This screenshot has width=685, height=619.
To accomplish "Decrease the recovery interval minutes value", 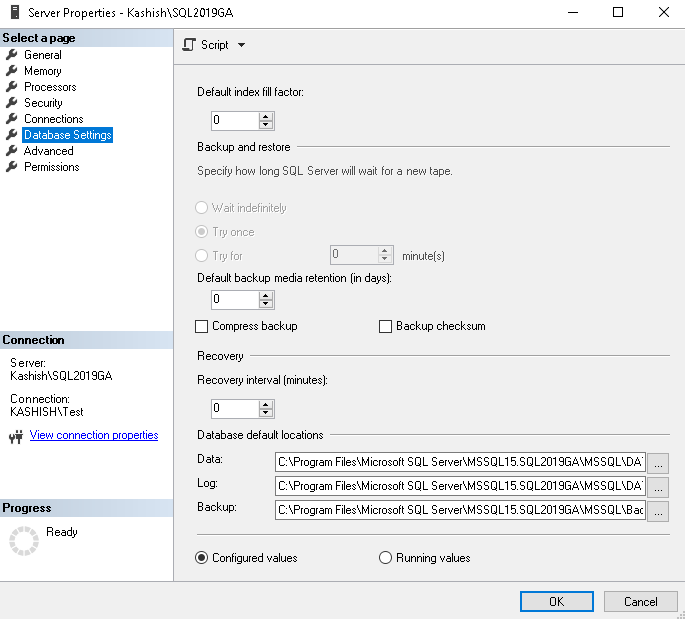I will (266, 413).
